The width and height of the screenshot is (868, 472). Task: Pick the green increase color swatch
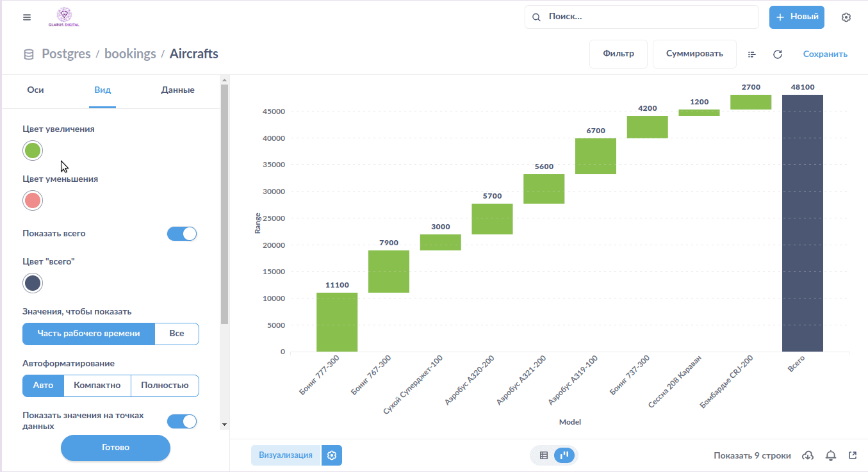[x=33, y=151]
